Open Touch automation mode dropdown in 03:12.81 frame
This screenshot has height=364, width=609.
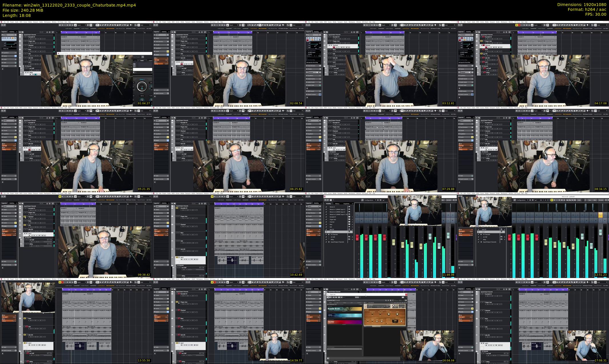[x=385, y=25]
